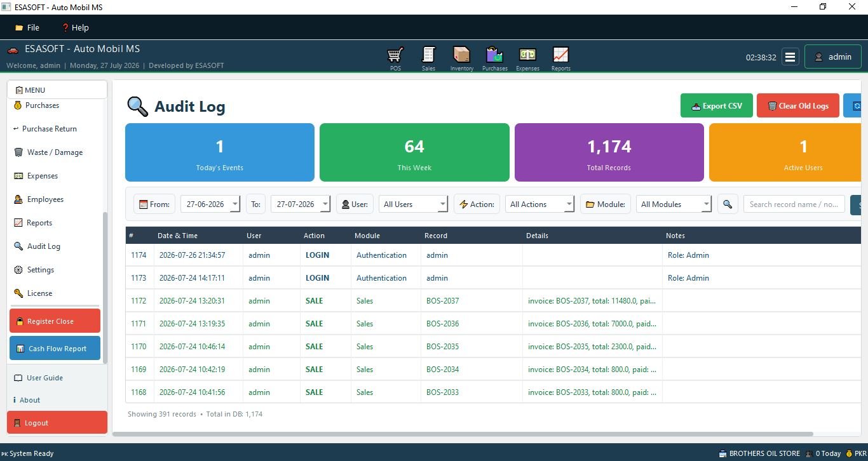Click the partially visible refresh button
Image resolution: width=868 pixels, height=461 pixels.
pyautogui.click(x=852, y=105)
